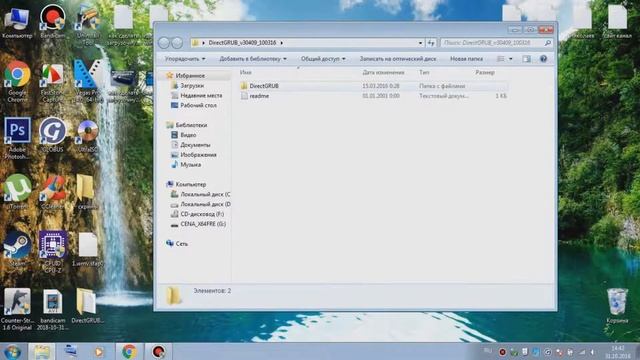This screenshot has width=640, height=360.
Task: Open Рабочий стол in navigation pane
Action: [x=198, y=105]
